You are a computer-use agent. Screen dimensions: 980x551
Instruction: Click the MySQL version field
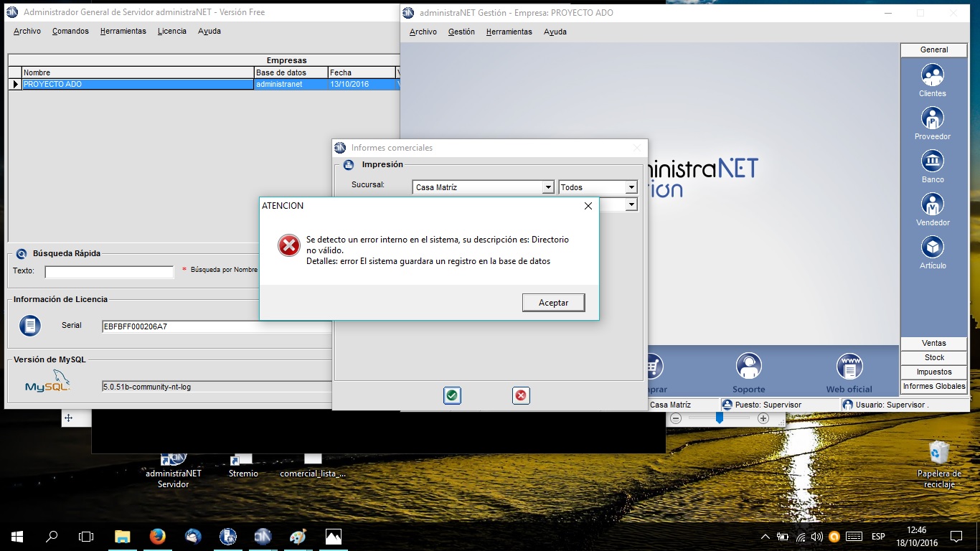tap(217, 387)
